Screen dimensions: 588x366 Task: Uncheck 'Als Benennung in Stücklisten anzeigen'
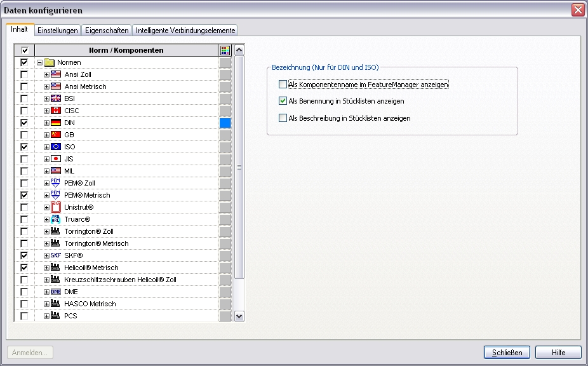click(283, 101)
